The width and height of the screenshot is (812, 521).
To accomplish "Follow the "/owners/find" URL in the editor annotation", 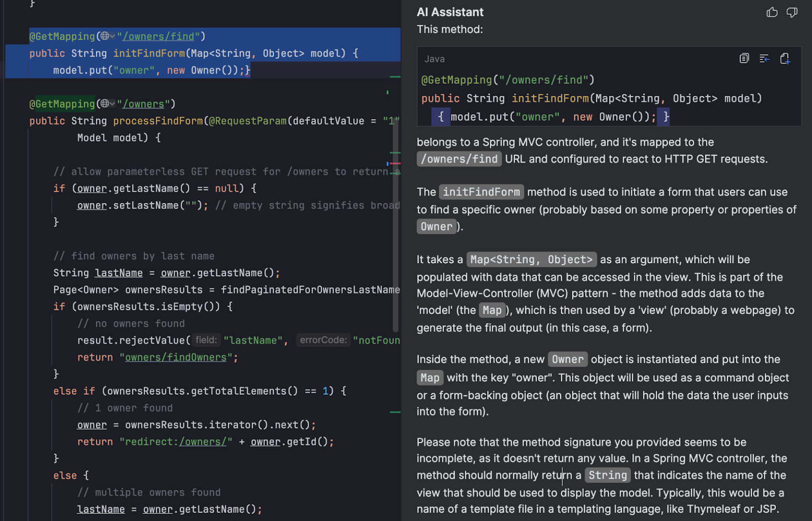I will pos(158,37).
